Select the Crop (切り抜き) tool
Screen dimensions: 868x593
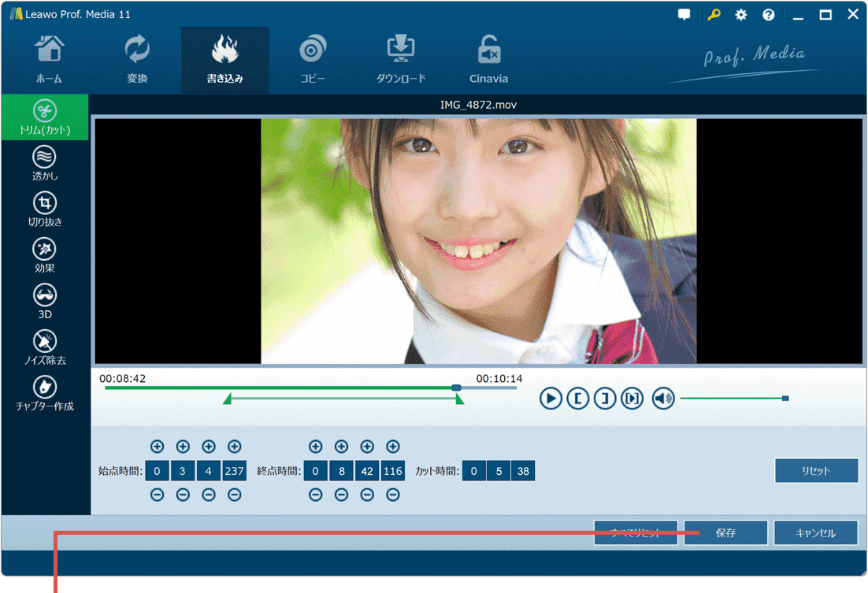tap(44, 209)
